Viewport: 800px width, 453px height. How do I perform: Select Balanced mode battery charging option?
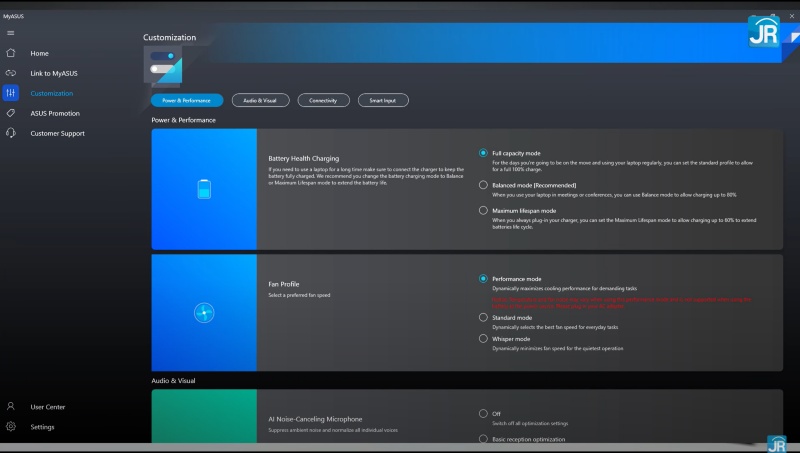click(x=484, y=185)
